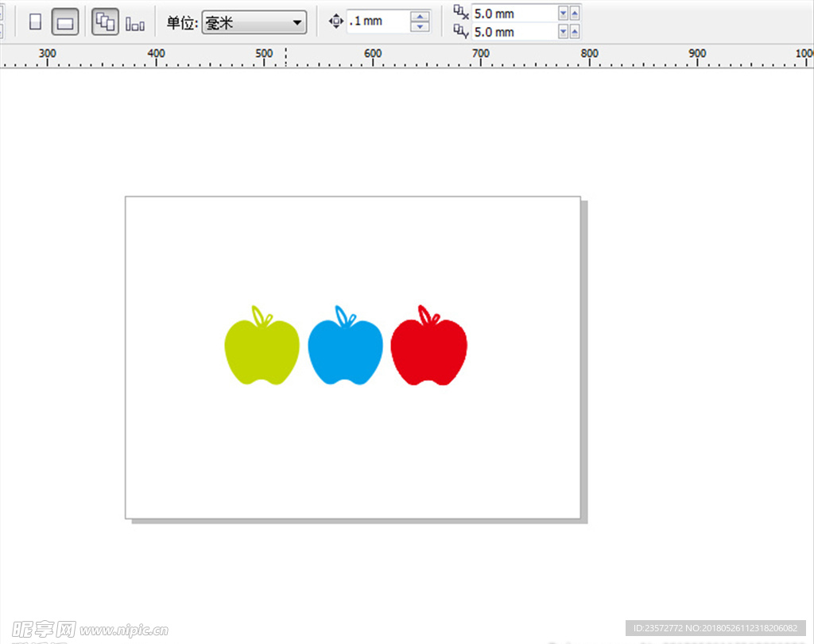Increase Y duplicate distance value

click(x=575, y=32)
